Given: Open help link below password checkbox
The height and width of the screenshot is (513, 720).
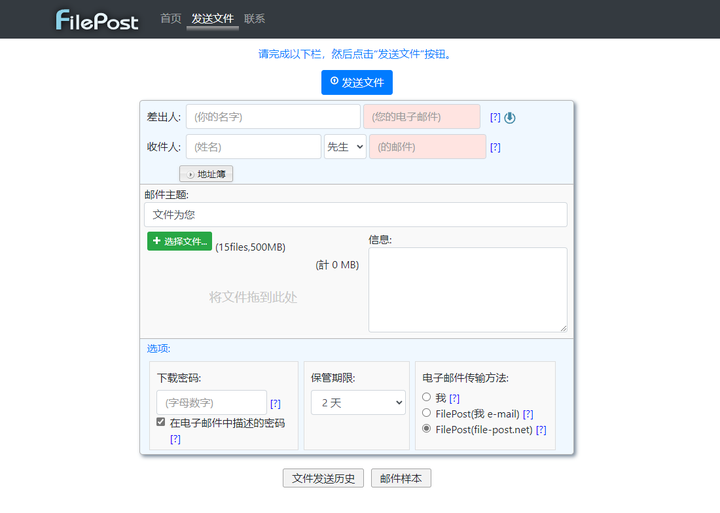Looking at the screenshot, I should [x=175, y=439].
